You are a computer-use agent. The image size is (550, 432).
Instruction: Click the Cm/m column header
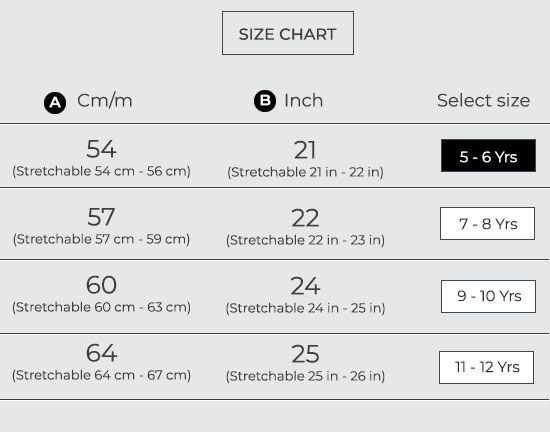[105, 101]
